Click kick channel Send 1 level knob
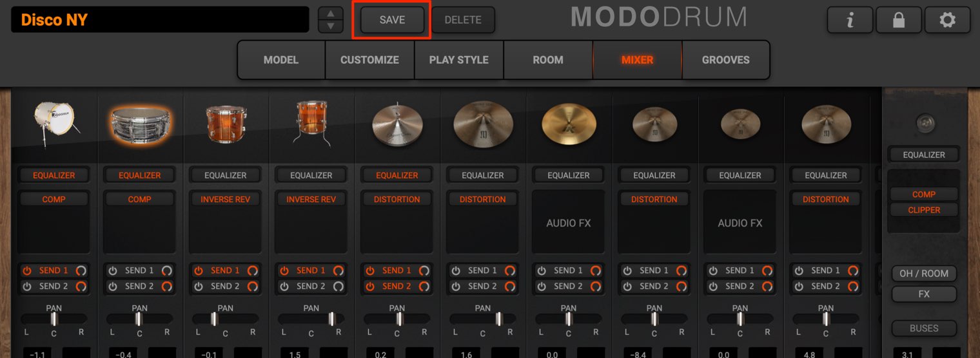Image resolution: width=980 pixels, height=358 pixels. [x=81, y=270]
